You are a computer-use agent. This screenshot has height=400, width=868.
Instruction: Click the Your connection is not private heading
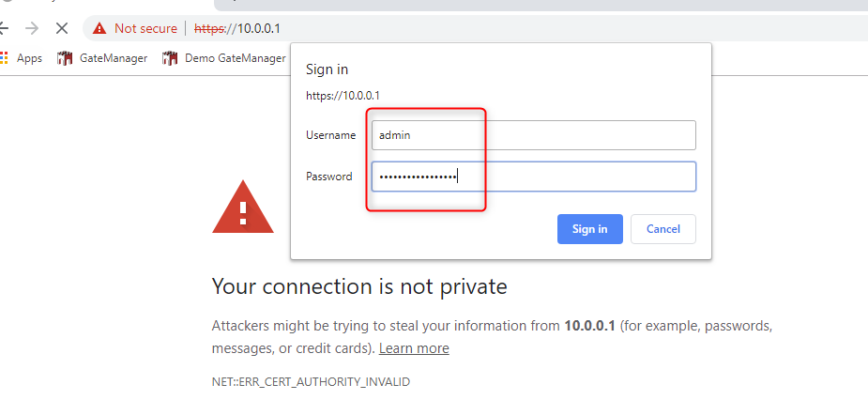359,287
